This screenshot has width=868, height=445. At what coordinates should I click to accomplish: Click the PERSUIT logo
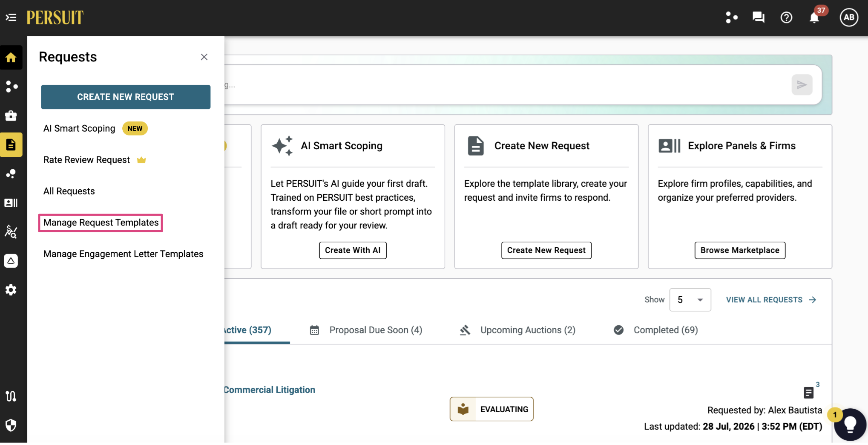point(55,17)
